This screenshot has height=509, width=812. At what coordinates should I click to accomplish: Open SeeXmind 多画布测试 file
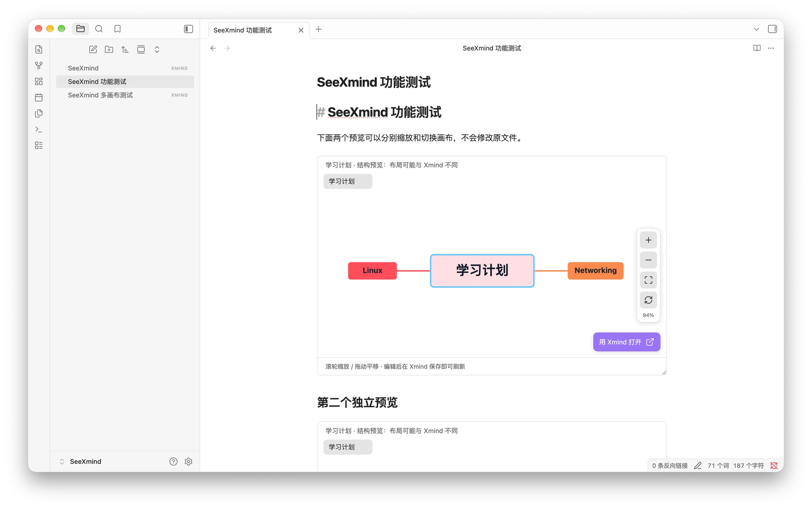(125, 95)
